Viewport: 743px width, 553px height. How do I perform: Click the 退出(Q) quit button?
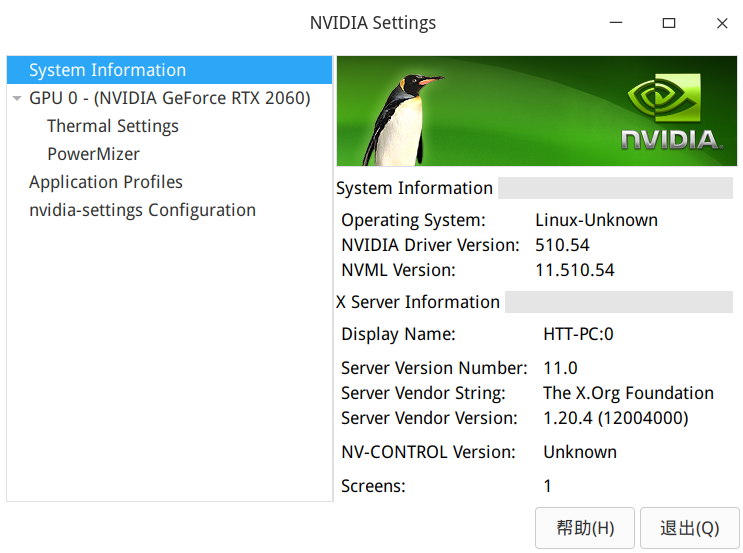tap(690, 528)
